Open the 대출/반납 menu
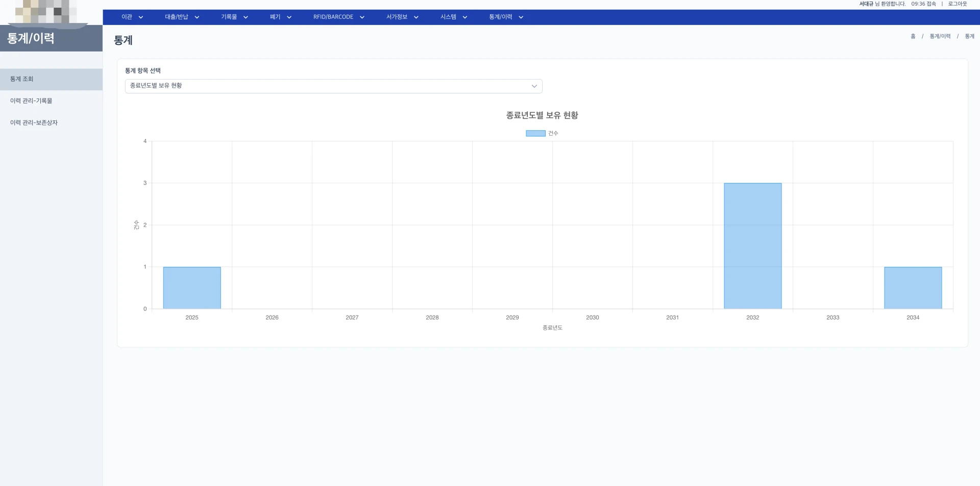980x486 pixels. (x=177, y=17)
